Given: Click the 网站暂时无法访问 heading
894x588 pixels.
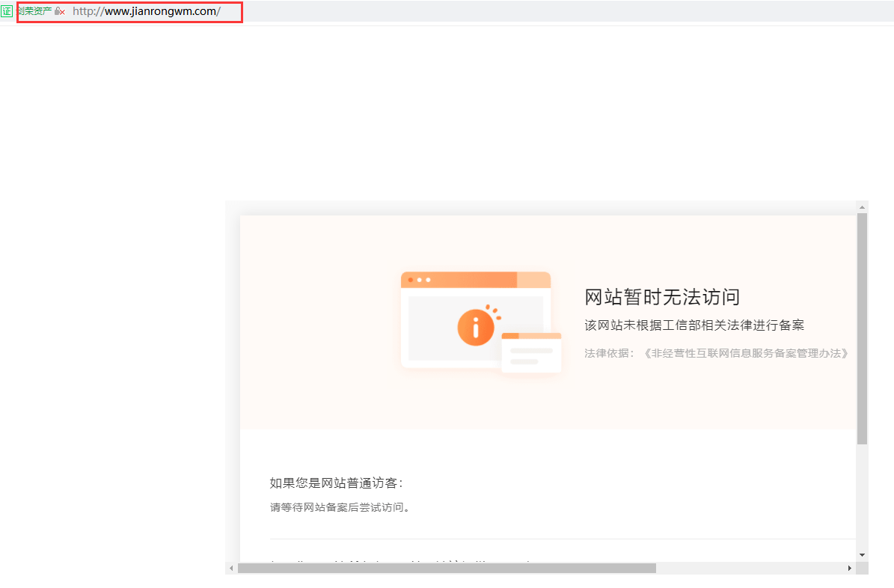Looking at the screenshot, I should pos(661,296).
